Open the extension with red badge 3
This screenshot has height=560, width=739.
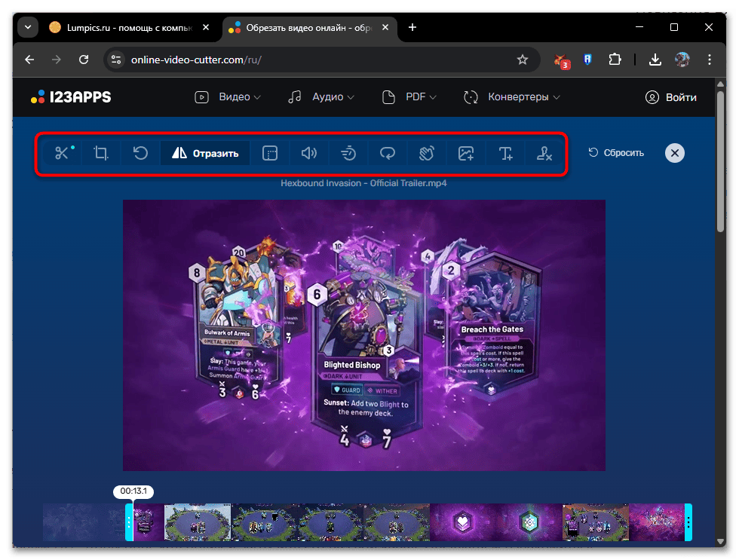[562, 60]
